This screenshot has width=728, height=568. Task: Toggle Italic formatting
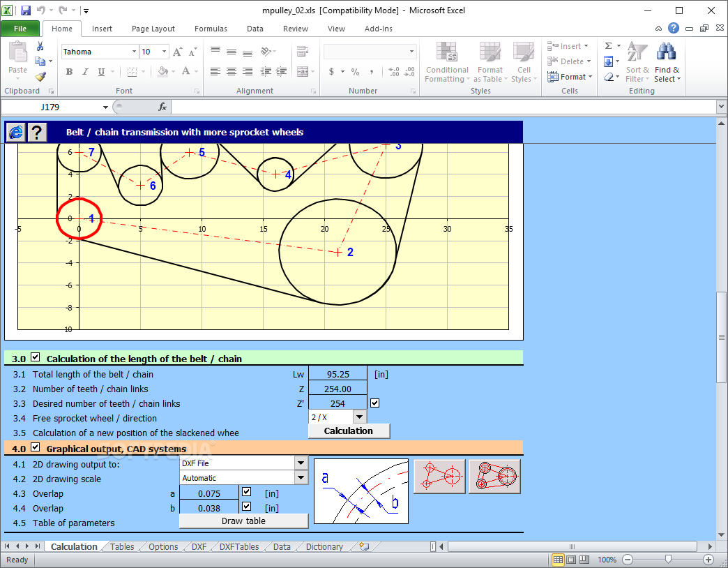85,71
